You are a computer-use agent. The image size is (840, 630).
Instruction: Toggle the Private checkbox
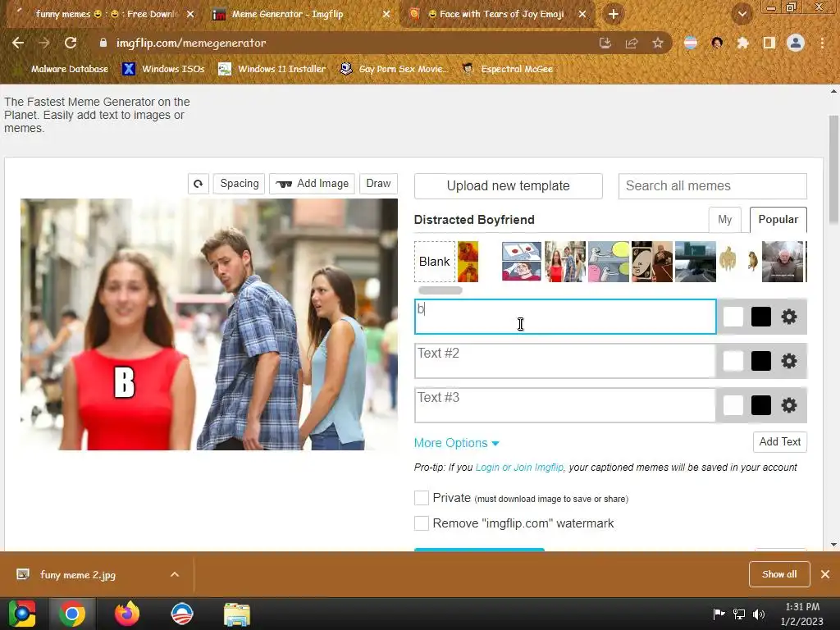422,498
